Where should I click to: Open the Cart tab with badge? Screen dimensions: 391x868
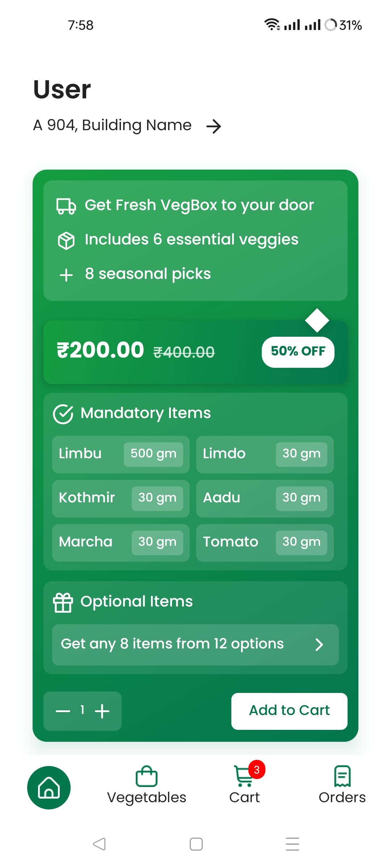click(x=245, y=785)
